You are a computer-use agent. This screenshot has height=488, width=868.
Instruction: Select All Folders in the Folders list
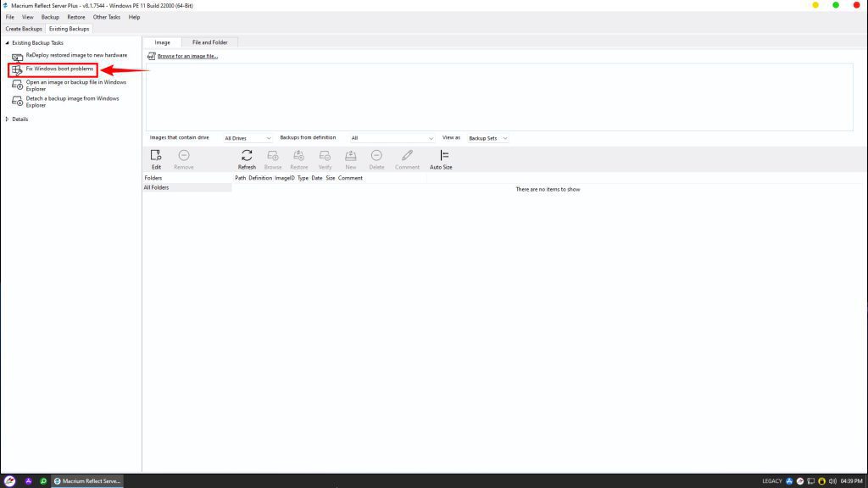coord(187,187)
